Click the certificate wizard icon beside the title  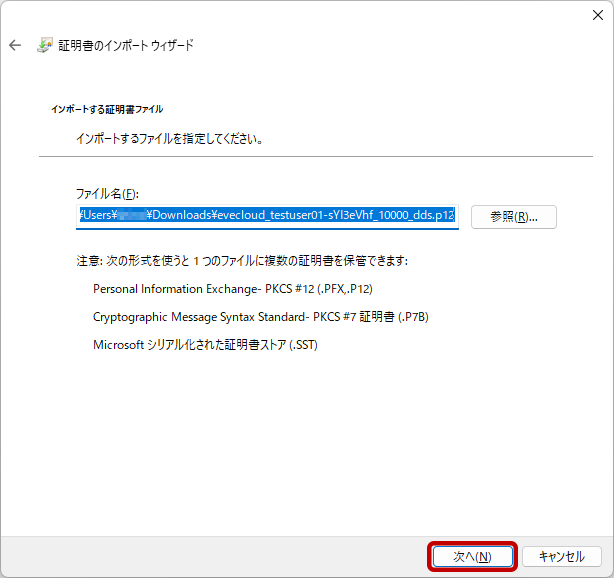click(x=45, y=45)
